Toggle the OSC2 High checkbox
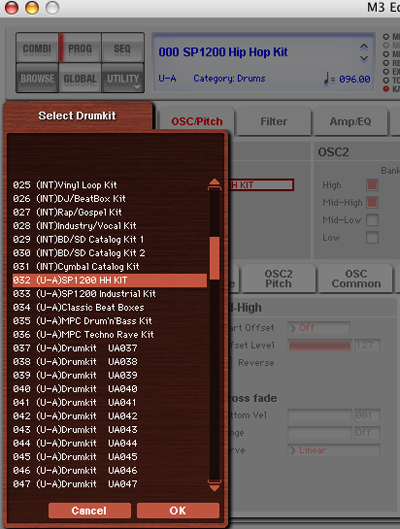The width and height of the screenshot is (400, 529). click(372, 185)
